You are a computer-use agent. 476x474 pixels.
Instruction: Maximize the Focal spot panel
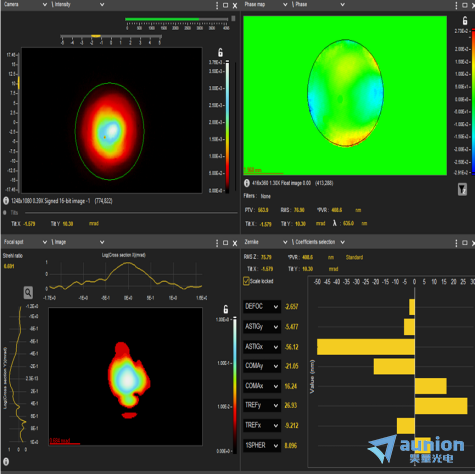(x=226, y=243)
